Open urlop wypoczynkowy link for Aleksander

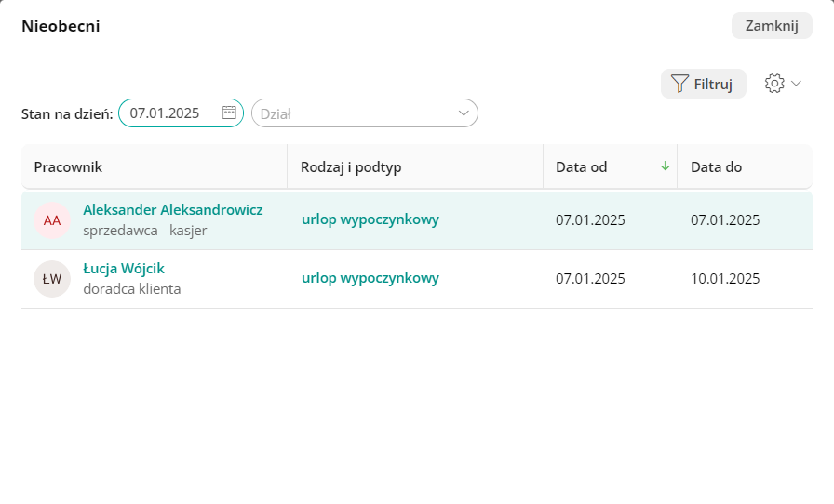[370, 219]
